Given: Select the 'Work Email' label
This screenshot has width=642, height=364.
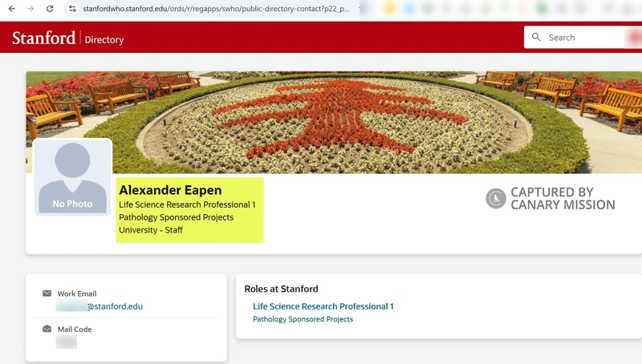Looking at the screenshot, I should click(x=77, y=293).
